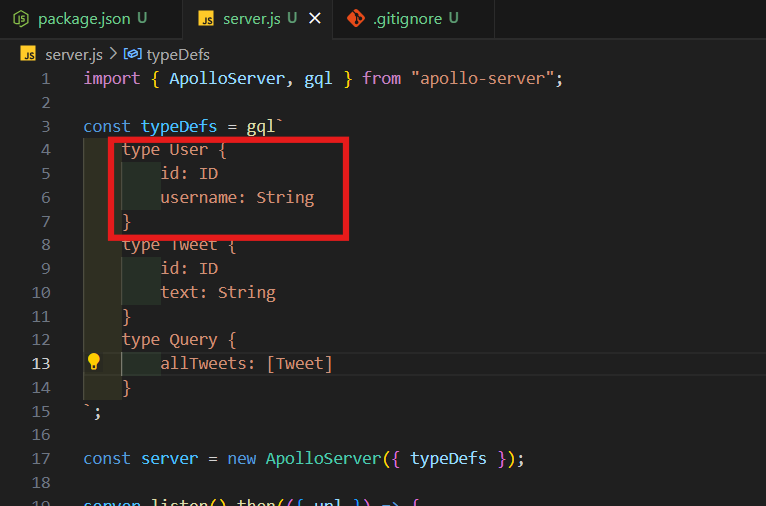Click line number 8 in the gutter
Viewport: 766px width, 506px height.
tap(46, 245)
